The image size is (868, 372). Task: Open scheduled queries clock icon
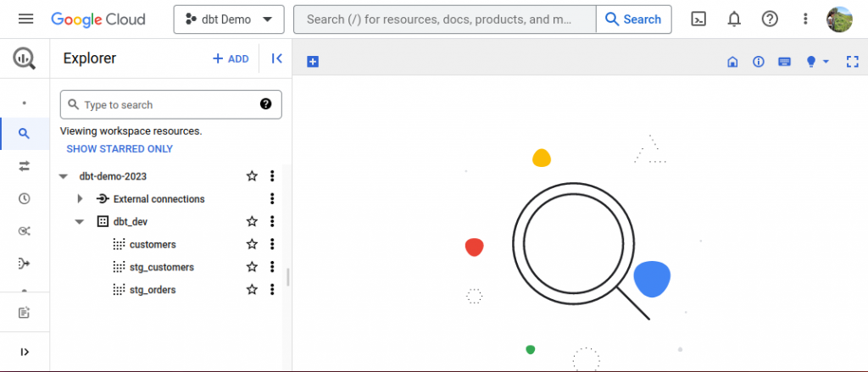coord(25,199)
